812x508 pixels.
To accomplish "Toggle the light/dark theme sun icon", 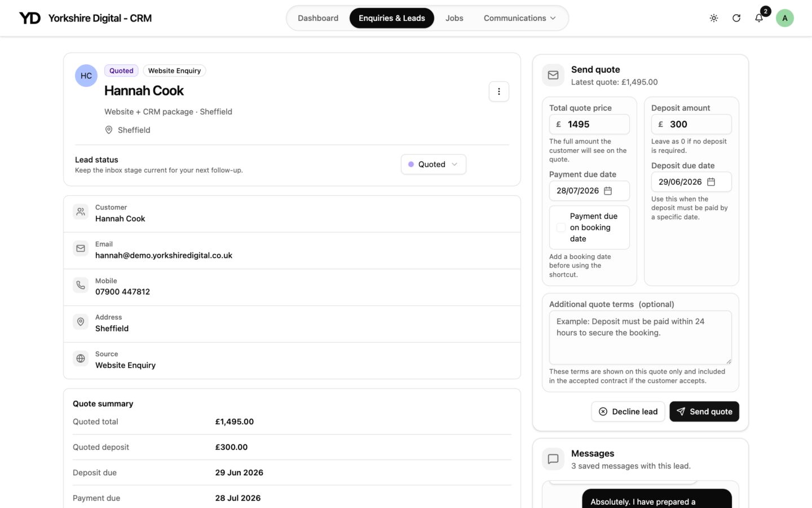I will pyautogui.click(x=714, y=18).
